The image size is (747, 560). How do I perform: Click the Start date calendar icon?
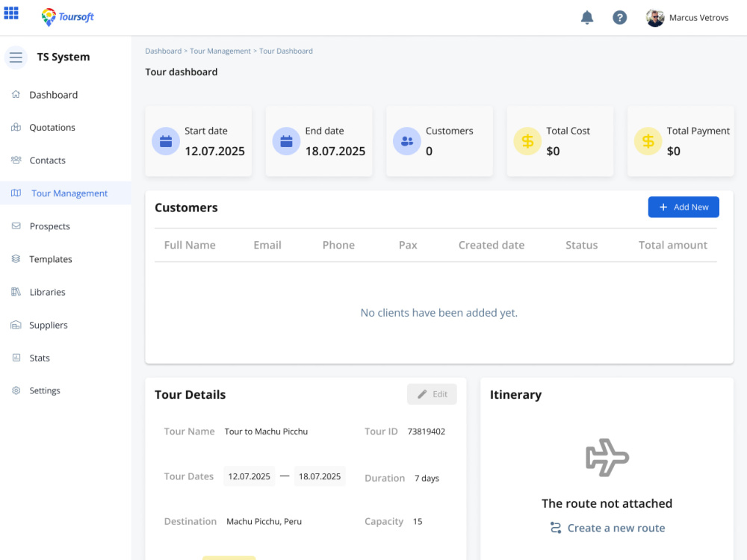166,141
